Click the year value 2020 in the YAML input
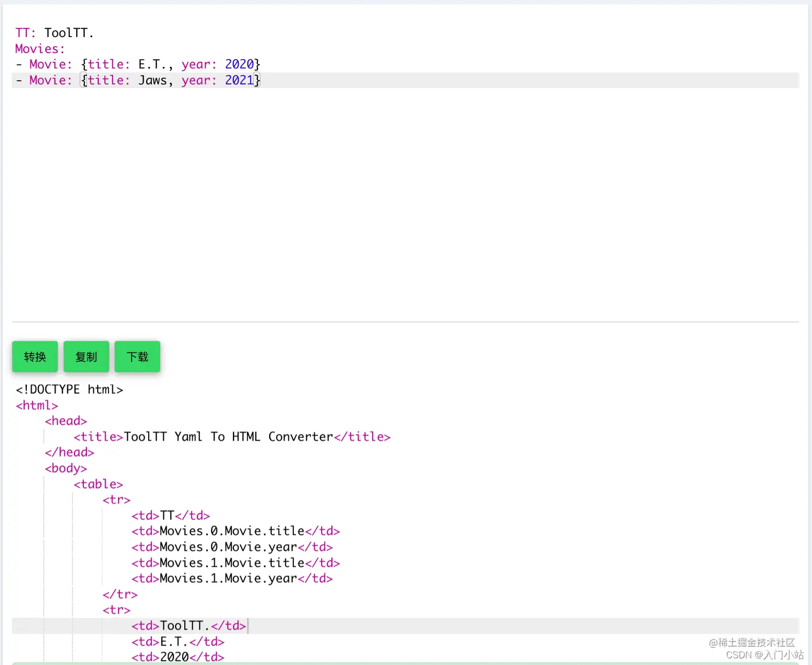The width and height of the screenshot is (812, 665). click(239, 64)
